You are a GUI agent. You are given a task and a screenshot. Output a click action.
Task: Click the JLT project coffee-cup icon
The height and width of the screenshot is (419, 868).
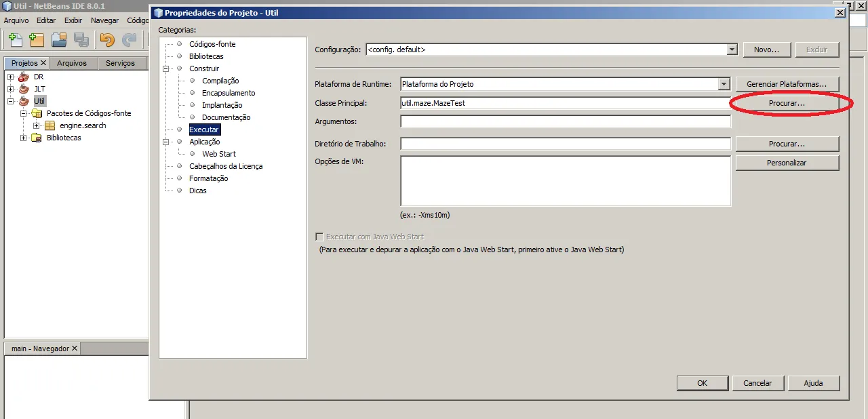click(24, 89)
